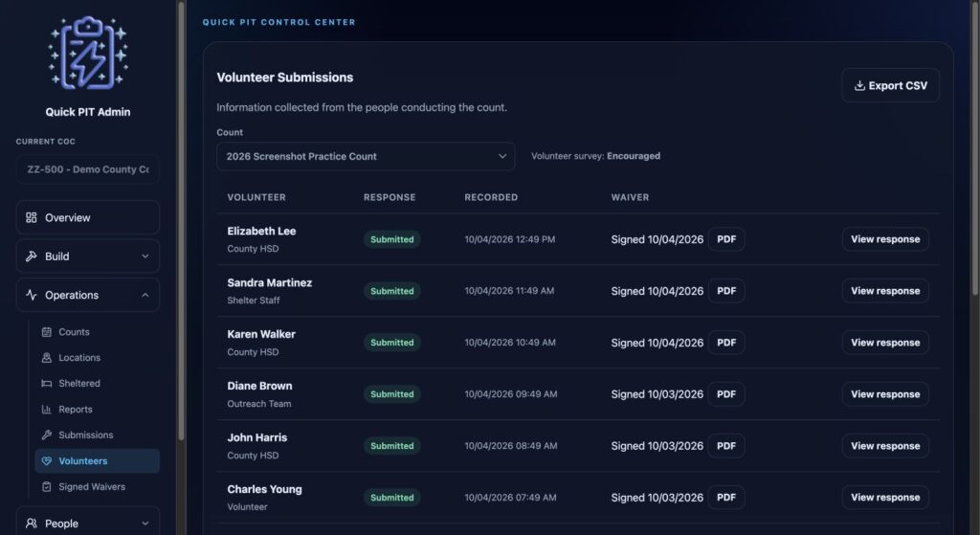Click the Submitted badge for Diane Brown
This screenshot has width=980, height=535.
coord(391,394)
